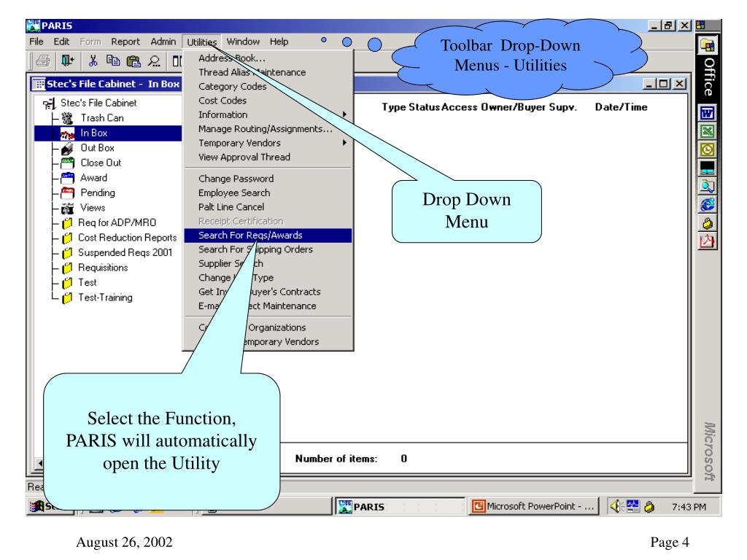Screen dimensions: 747x560
Task: Open the Help menu
Action: point(279,42)
